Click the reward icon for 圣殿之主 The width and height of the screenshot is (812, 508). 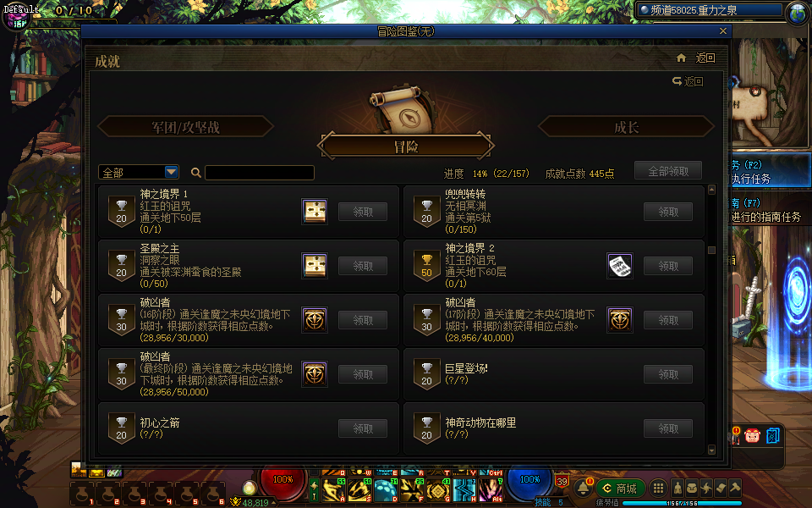point(315,266)
